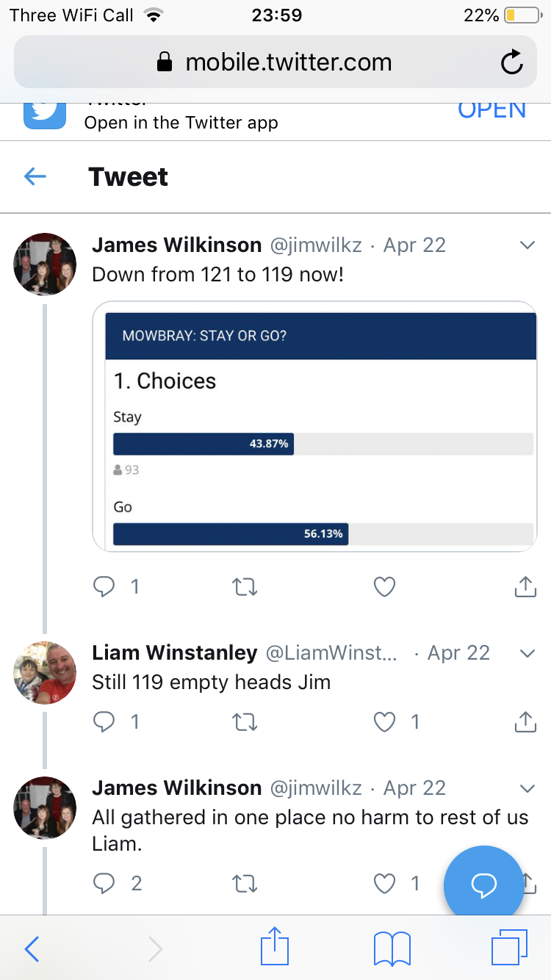This screenshot has width=551, height=980.
Task: Open Safari tabs overview icon
Action: coord(509,948)
